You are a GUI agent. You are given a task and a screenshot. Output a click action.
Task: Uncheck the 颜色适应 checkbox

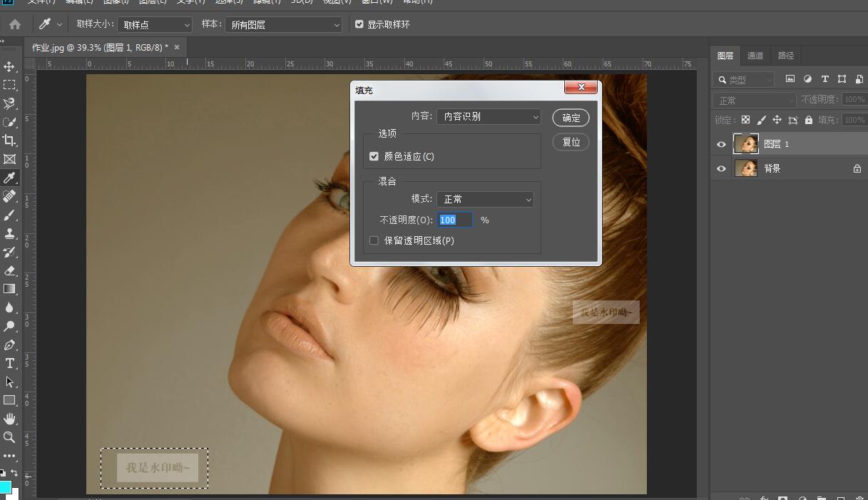click(x=374, y=156)
